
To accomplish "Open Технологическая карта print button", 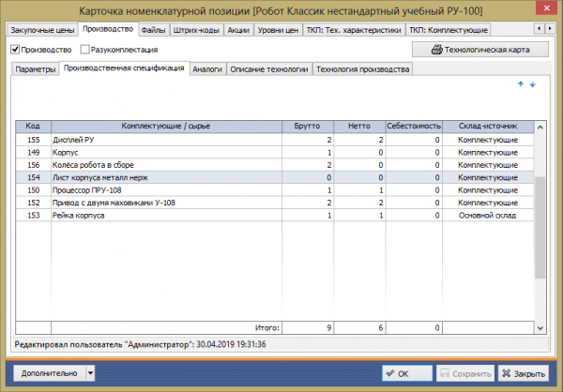I will pos(478,49).
